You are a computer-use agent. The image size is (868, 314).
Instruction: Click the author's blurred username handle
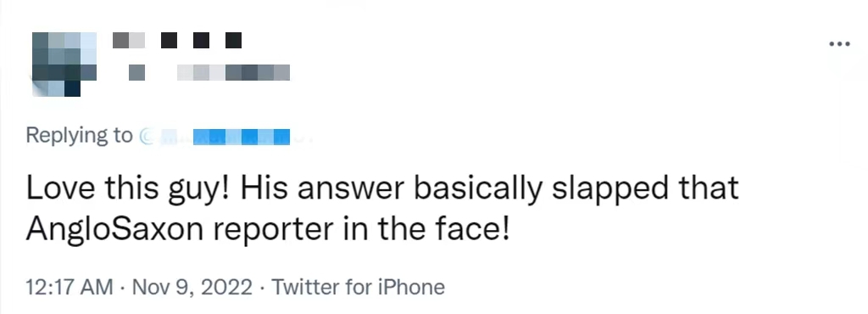209,72
